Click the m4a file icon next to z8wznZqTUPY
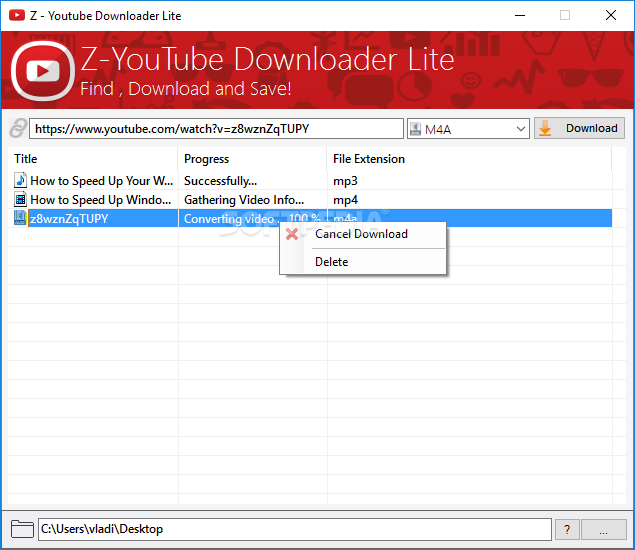This screenshot has width=635, height=550. (20, 218)
